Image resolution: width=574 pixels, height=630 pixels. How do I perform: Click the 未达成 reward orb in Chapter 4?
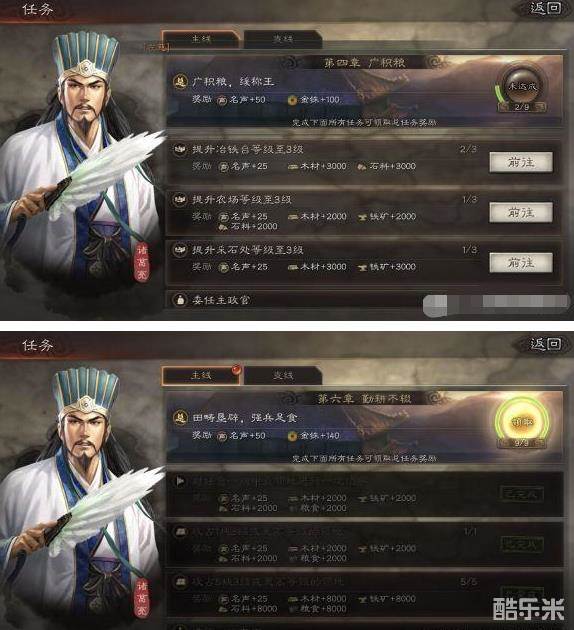(522, 86)
